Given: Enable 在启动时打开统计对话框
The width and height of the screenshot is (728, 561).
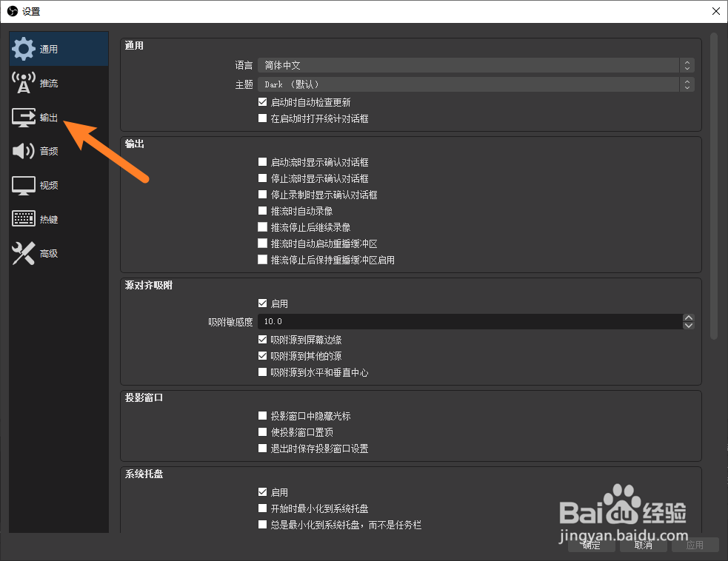Looking at the screenshot, I should [262, 118].
